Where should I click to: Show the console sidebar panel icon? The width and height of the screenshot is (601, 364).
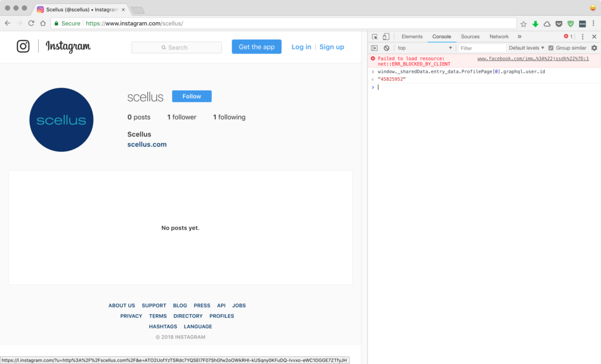click(x=374, y=48)
